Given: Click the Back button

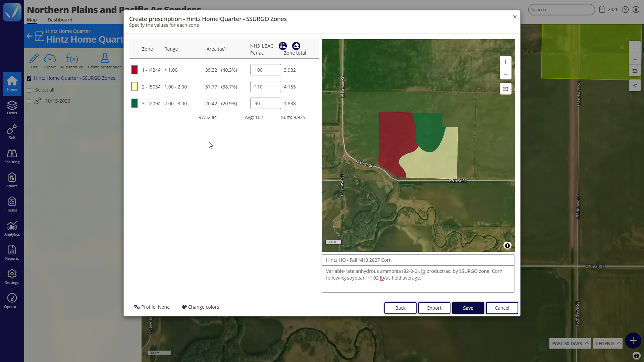Looking at the screenshot, I should coord(400,308).
